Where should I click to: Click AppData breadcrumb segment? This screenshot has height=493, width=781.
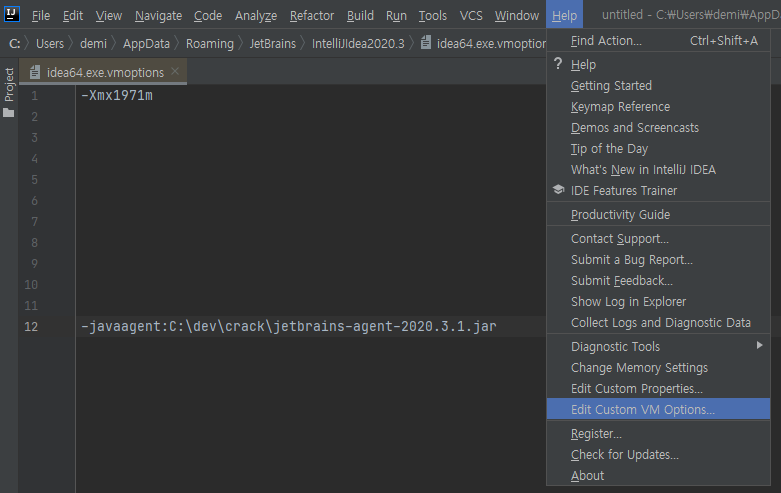(146, 44)
